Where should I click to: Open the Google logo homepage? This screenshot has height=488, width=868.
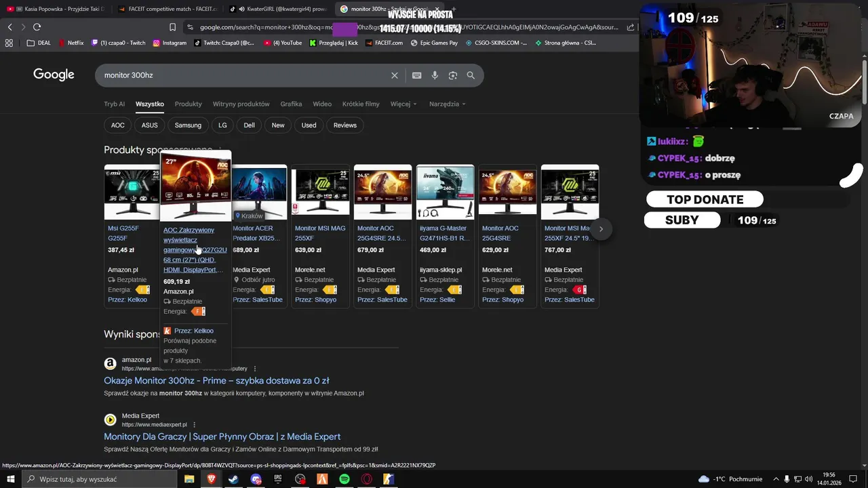[54, 75]
